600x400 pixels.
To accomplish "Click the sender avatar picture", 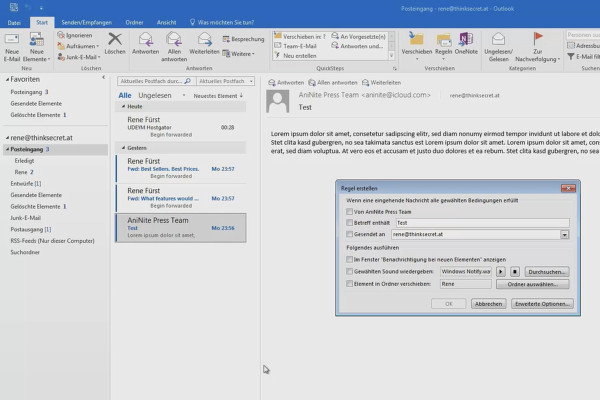I will pos(278,101).
